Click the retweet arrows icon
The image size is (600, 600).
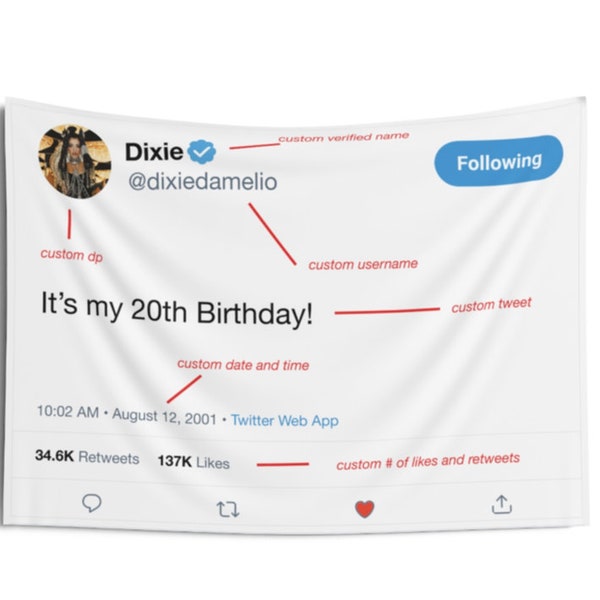(228, 509)
